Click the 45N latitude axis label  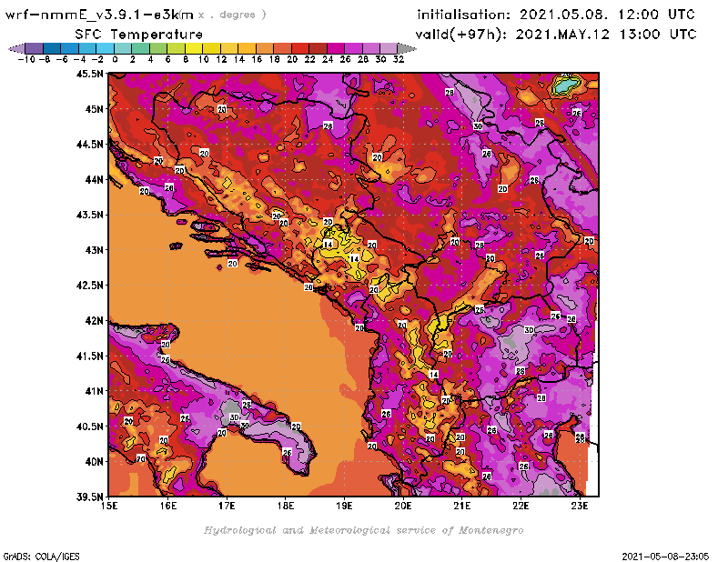coord(94,109)
